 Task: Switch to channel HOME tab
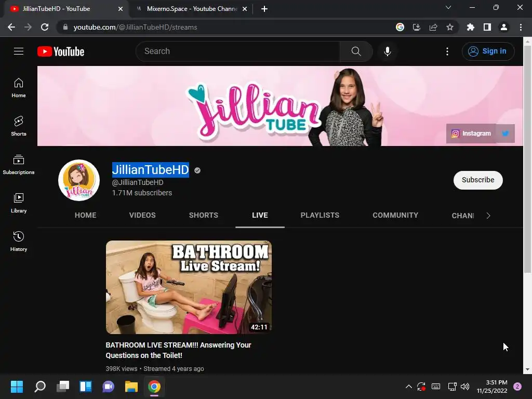[x=86, y=215]
